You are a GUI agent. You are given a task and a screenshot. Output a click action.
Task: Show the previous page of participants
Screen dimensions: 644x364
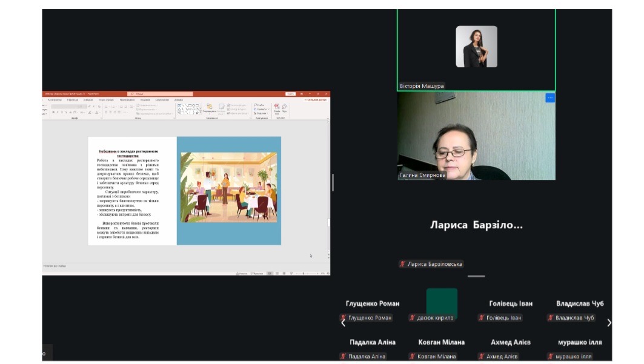(x=343, y=323)
